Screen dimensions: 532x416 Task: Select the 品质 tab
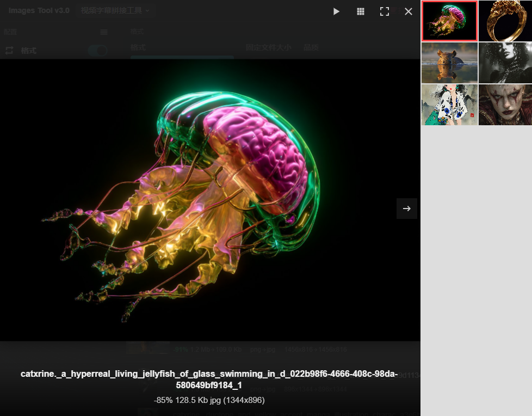tap(311, 47)
